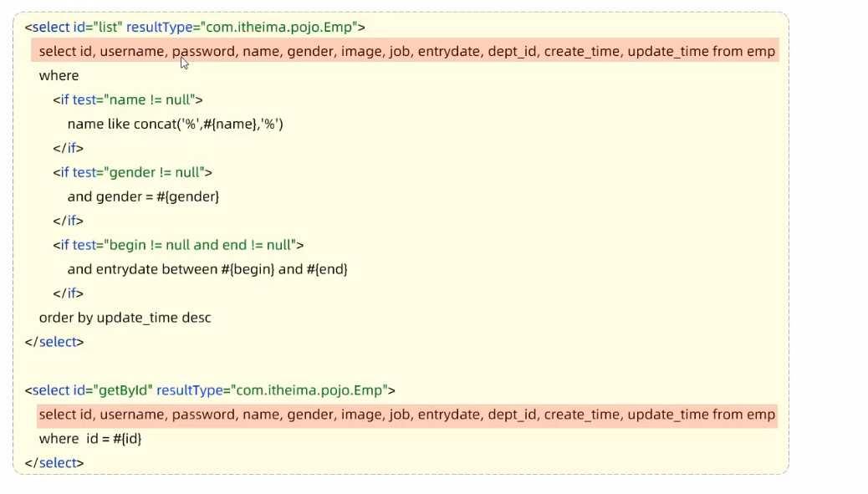Click resultType value in the getById select tag
The image size is (868, 494).
[x=308, y=390]
